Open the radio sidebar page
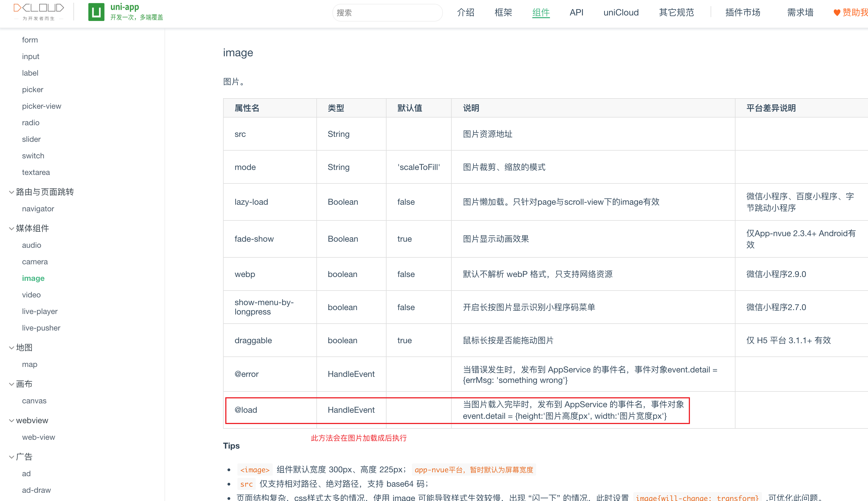The image size is (868, 501). 31,122
